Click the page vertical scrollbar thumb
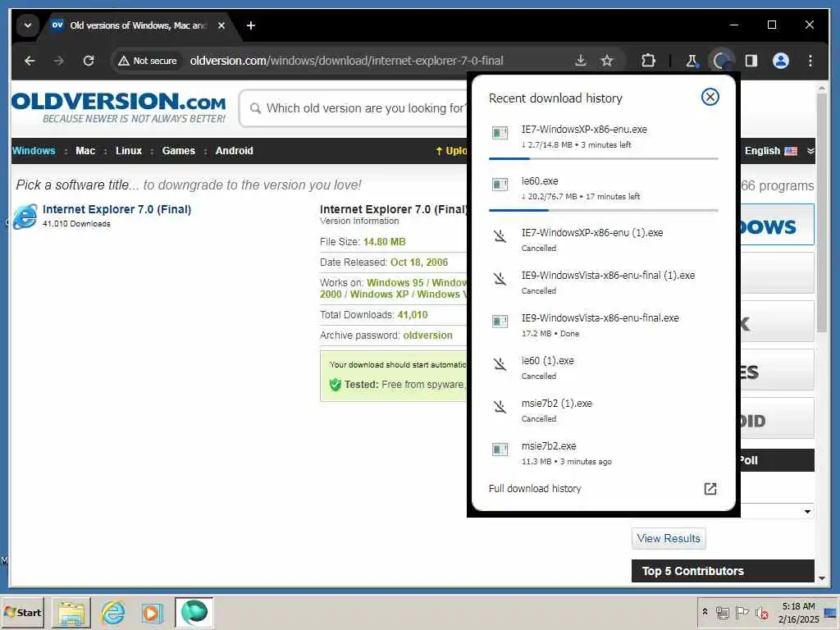The width and height of the screenshot is (840, 630). tap(822, 212)
